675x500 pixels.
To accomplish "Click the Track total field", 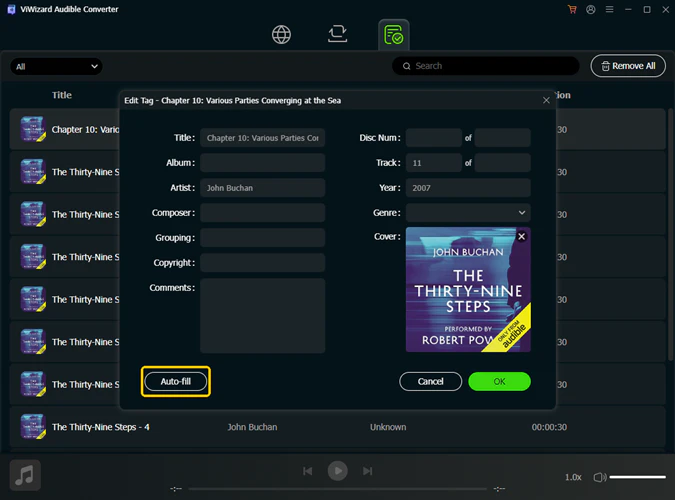I will point(502,163).
